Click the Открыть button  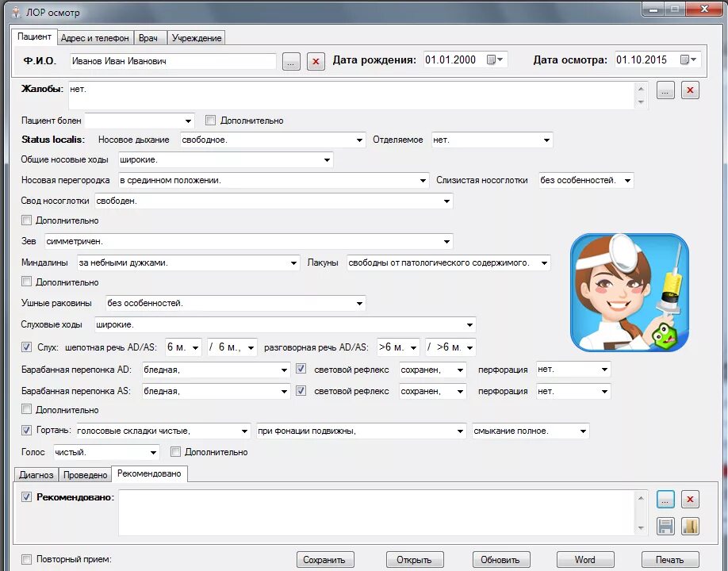tap(414, 560)
